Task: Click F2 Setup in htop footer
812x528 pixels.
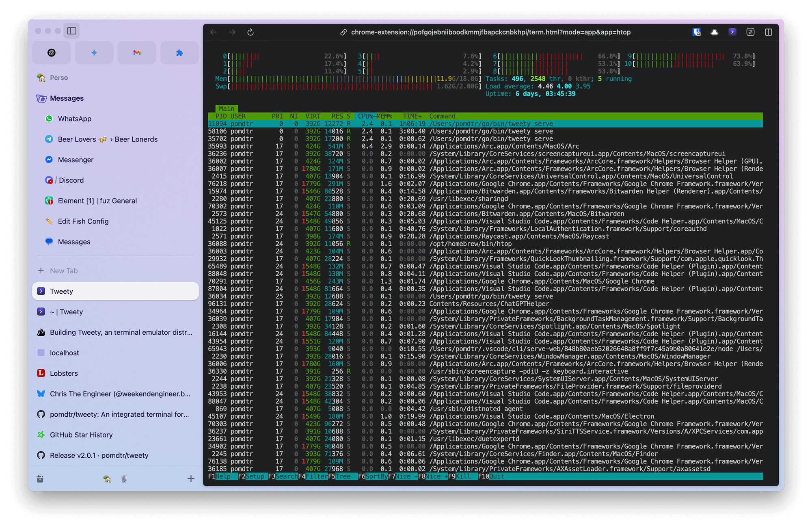Action: (x=253, y=476)
